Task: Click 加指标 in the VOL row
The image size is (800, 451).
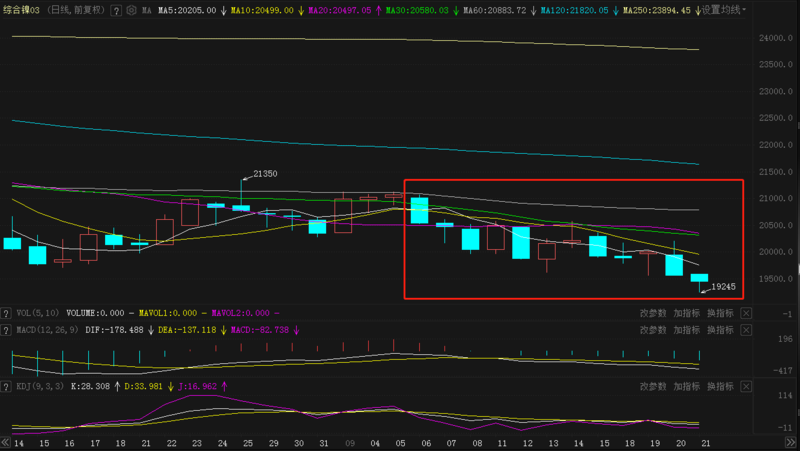Action: (686, 313)
